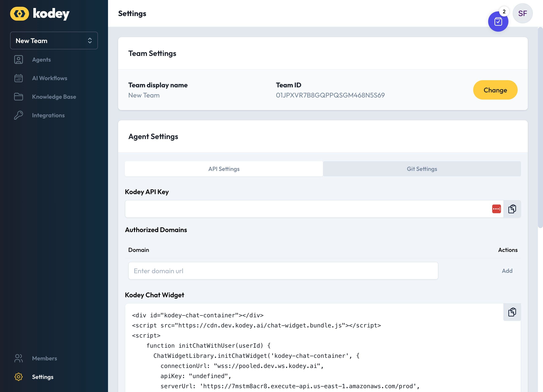Go to Knowledge Base in the sidebar
Image resolution: width=543 pixels, height=392 pixels.
[x=54, y=97]
